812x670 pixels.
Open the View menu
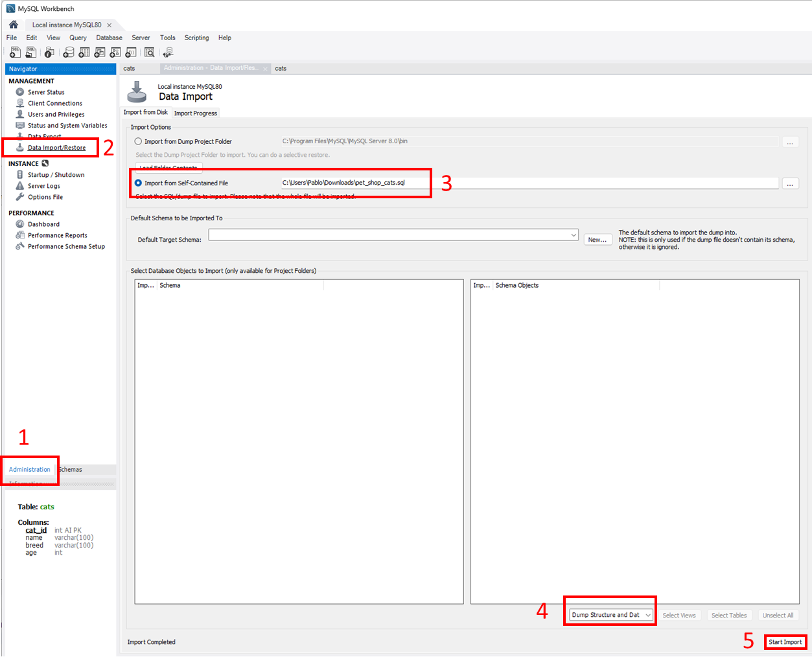point(53,38)
